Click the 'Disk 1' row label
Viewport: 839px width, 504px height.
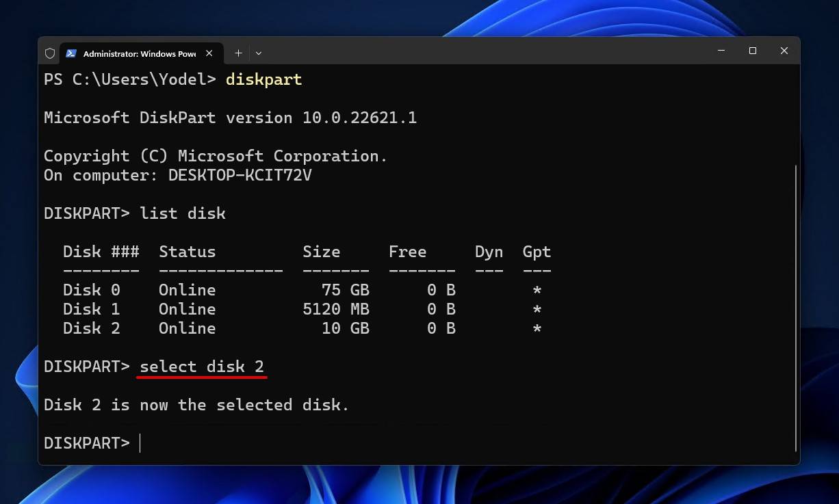click(92, 309)
